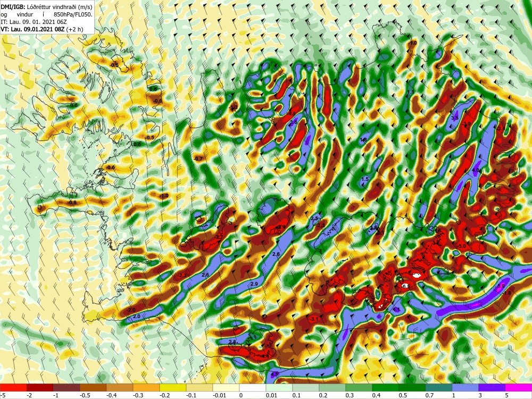Click the '6.5' value label on map

click(406, 286)
